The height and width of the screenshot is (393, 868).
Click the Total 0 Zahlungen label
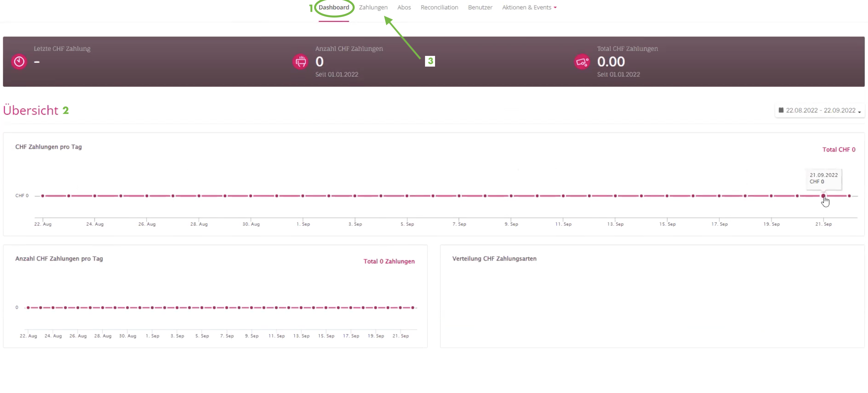389,261
